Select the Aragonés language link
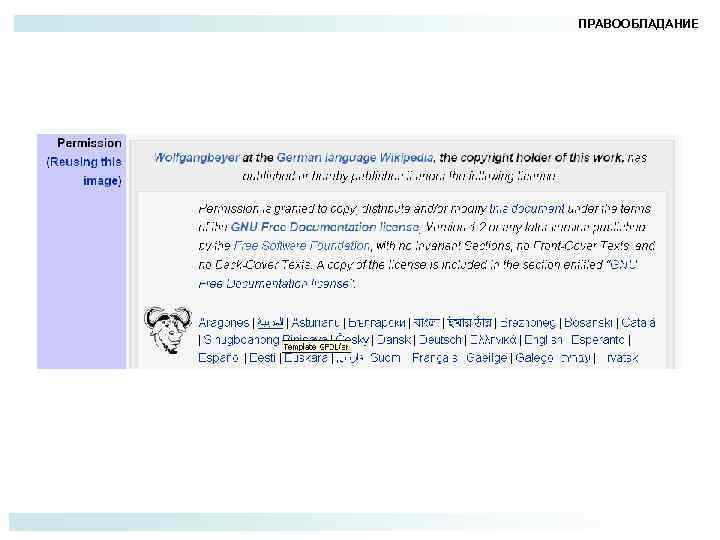This screenshot has width=720, height=540. point(224,323)
